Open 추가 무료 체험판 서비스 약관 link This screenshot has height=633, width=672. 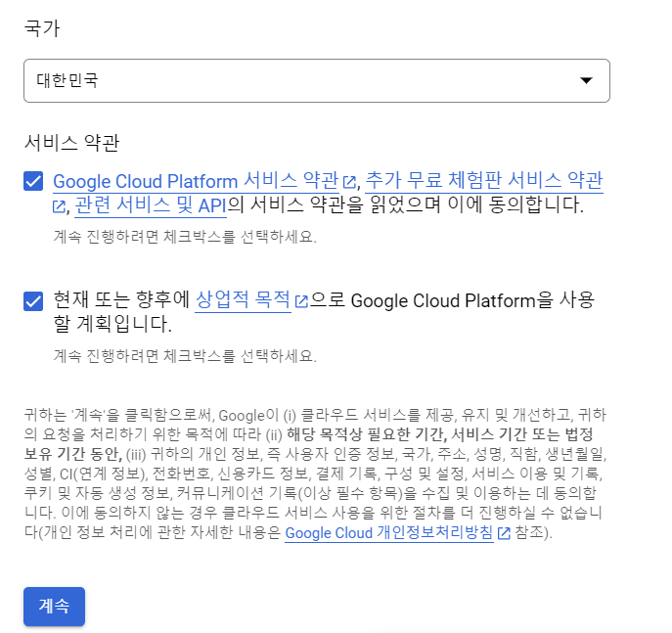(x=484, y=181)
